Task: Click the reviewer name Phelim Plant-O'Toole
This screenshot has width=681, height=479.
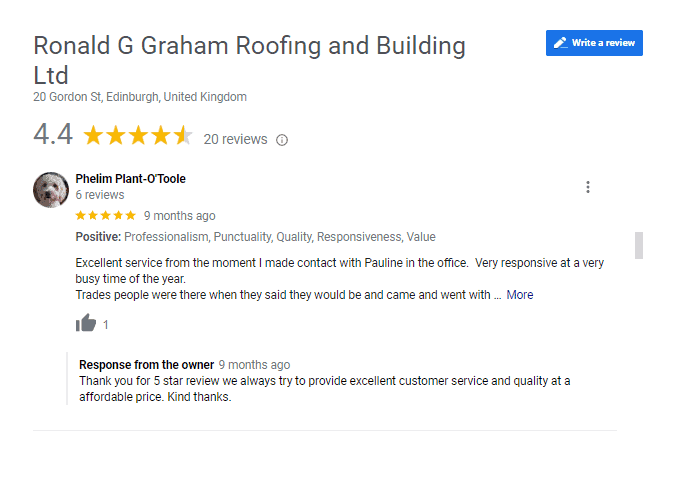Action: [x=130, y=178]
